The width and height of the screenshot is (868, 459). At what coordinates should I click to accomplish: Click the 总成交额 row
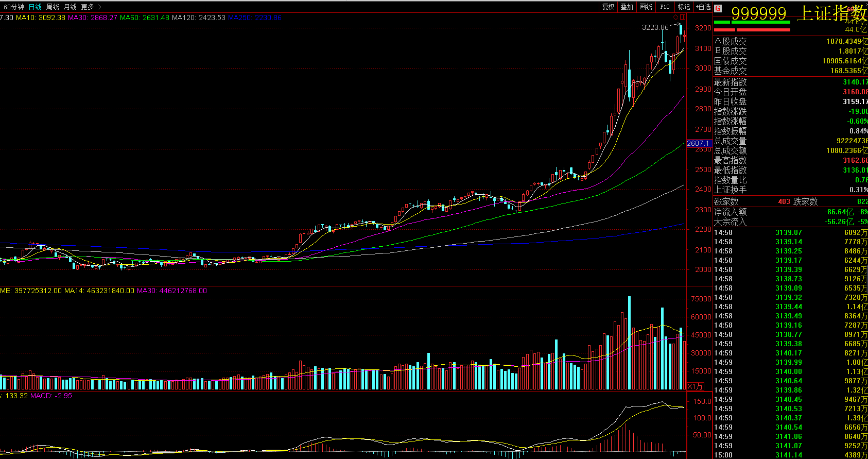tap(790, 150)
